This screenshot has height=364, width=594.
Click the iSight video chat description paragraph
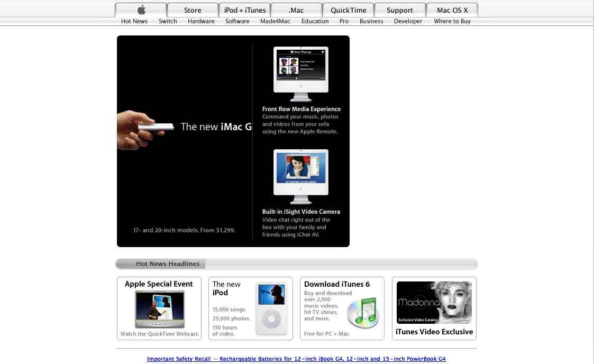tap(296, 227)
